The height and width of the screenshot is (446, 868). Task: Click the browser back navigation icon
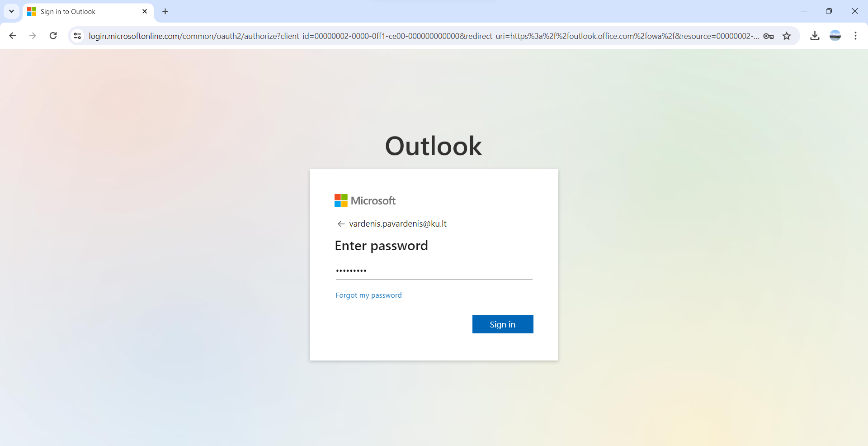[x=12, y=36]
